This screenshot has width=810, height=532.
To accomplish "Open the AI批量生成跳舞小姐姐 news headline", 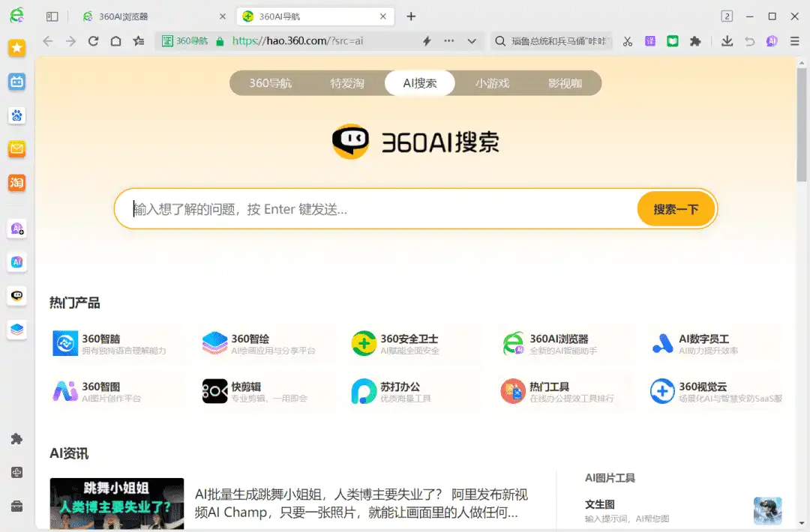I will click(361, 503).
